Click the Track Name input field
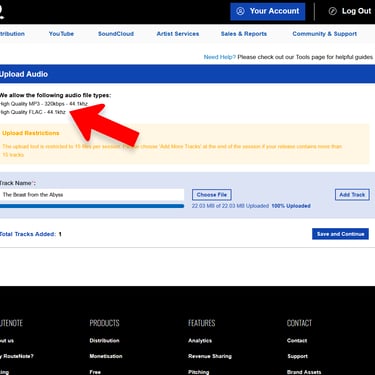This screenshot has height=375, width=375. tap(92, 195)
